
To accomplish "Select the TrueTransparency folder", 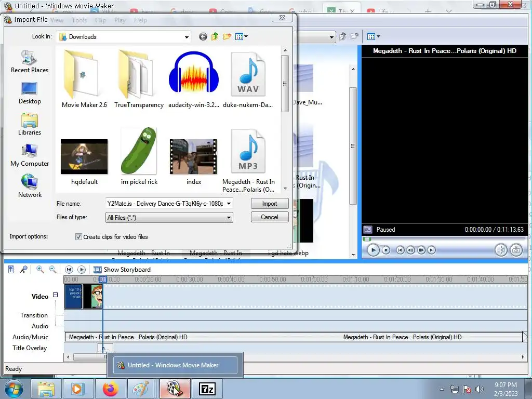I will 139,79.
